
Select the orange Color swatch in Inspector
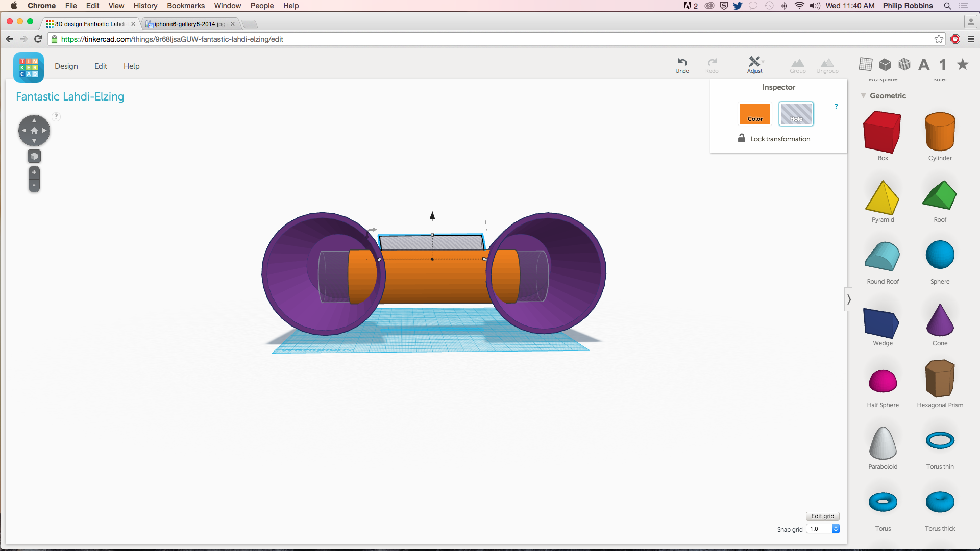[754, 114]
